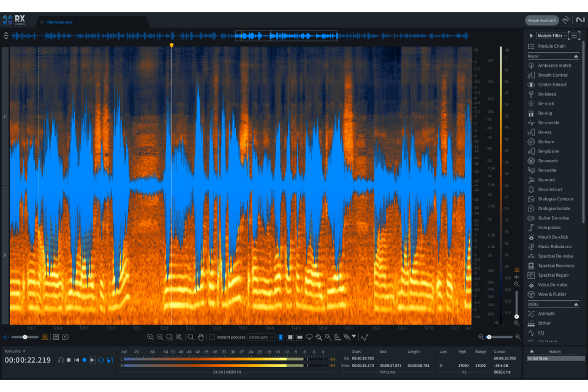Toggle headphone preview monitoring
Screen dimensions: 588x392
[x=61, y=360]
